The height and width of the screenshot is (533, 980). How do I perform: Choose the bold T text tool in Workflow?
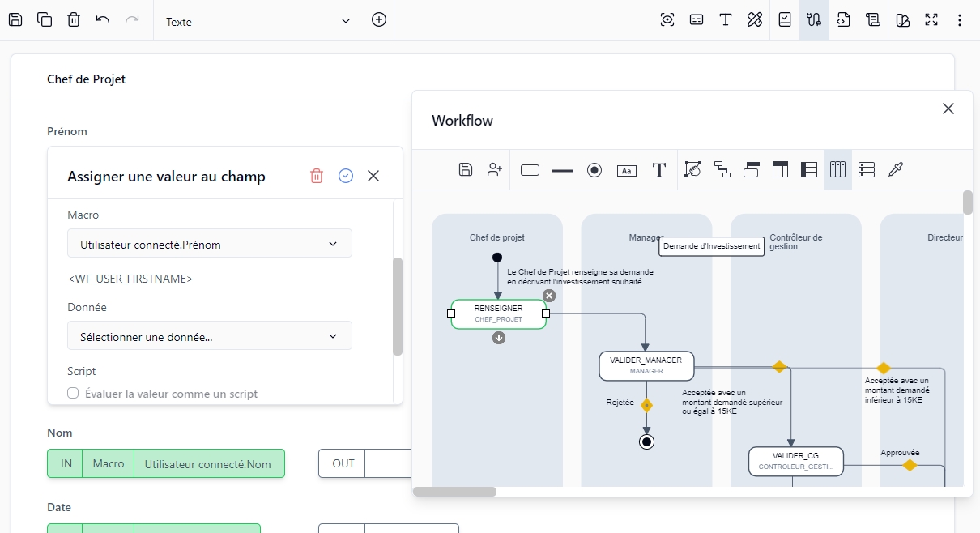[x=659, y=170]
